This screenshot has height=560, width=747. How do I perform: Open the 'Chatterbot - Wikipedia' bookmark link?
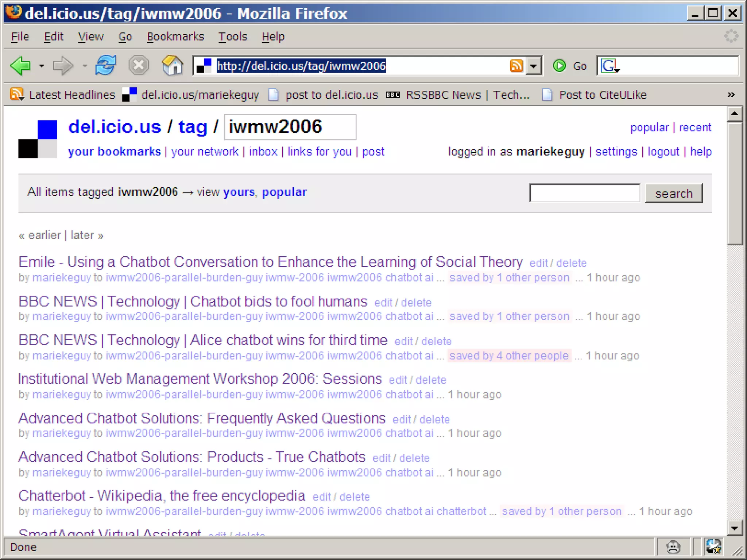(x=162, y=496)
